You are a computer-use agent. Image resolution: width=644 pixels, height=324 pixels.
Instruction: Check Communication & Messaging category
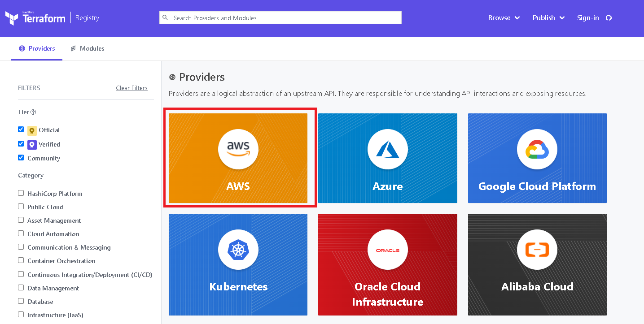tap(21, 247)
